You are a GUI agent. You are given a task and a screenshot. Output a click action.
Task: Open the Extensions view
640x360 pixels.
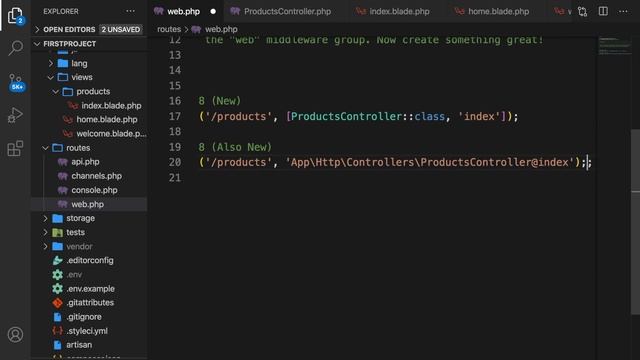(15, 149)
